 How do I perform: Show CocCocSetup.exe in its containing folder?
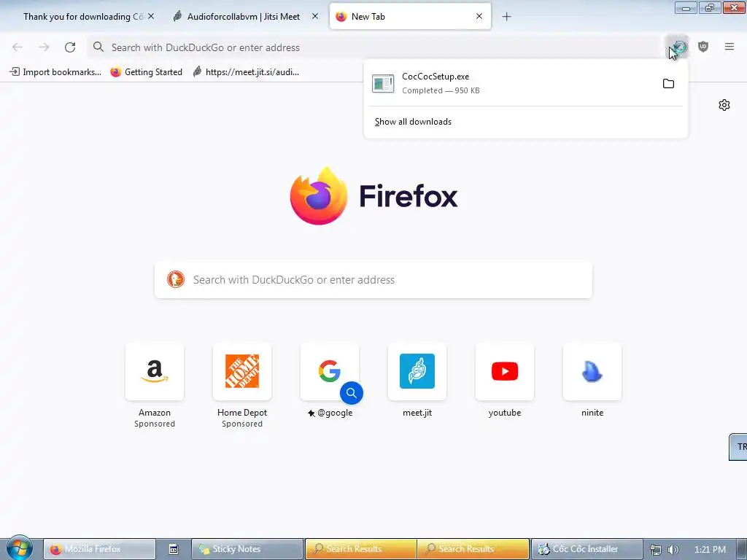click(x=668, y=84)
